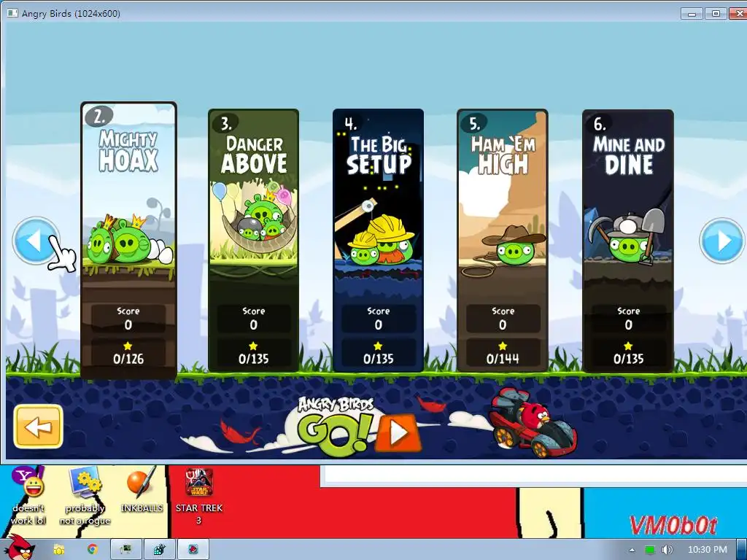Maximize the Angry Birds window
Viewport: 747px width, 560px height.
pyautogui.click(x=716, y=14)
